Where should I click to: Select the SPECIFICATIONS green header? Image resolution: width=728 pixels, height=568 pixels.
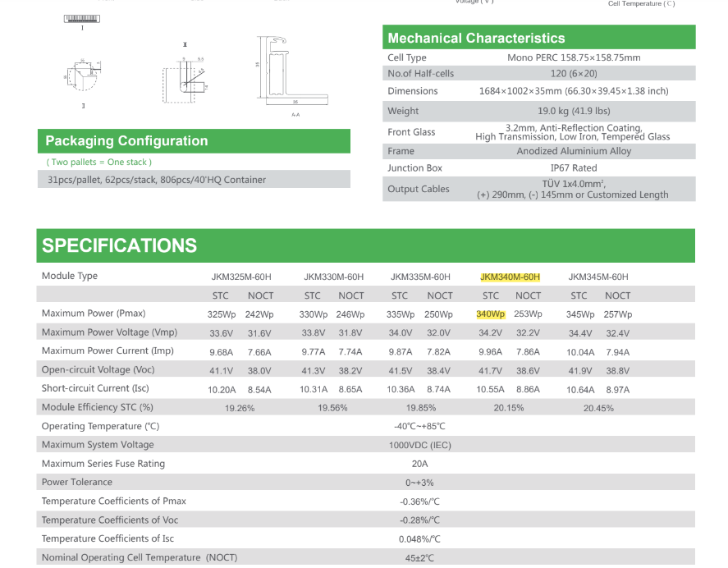tap(120, 245)
